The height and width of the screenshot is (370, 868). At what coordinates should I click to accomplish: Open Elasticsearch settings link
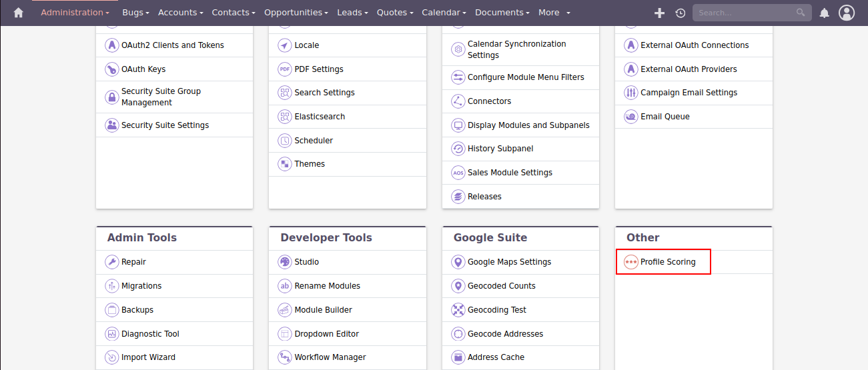coord(320,117)
